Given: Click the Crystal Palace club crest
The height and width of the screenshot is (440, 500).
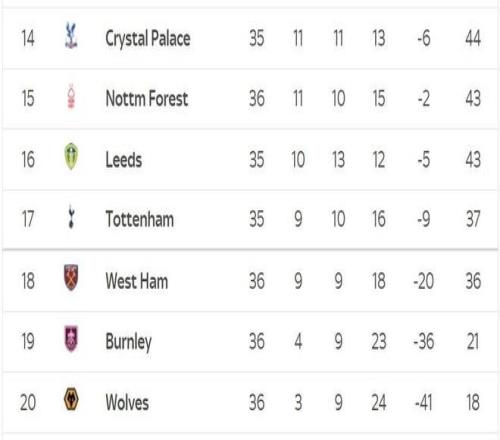Looking at the screenshot, I should pos(71,35).
